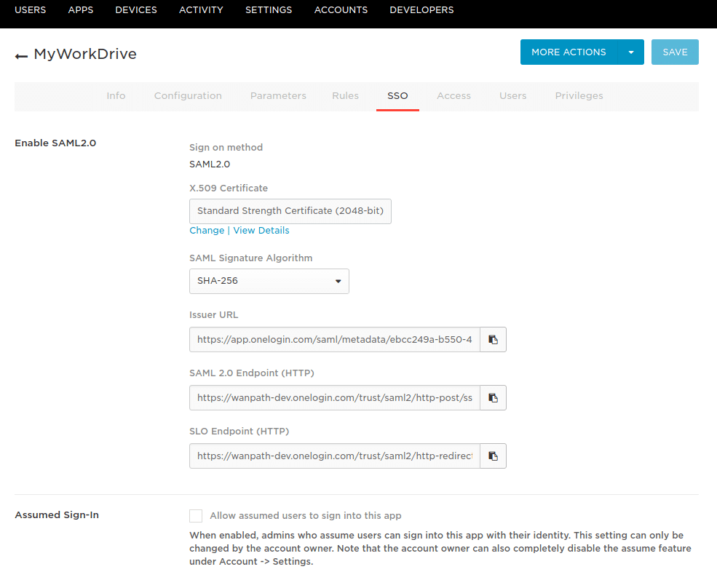Click the Save button
This screenshot has width=717, height=588.
point(675,52)
